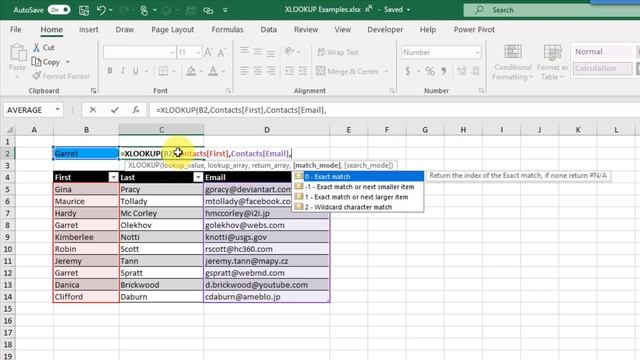The height and width of the screenshot is (360, 640).
Task: Click Increase Font Size icon
Action: [208, 52]
